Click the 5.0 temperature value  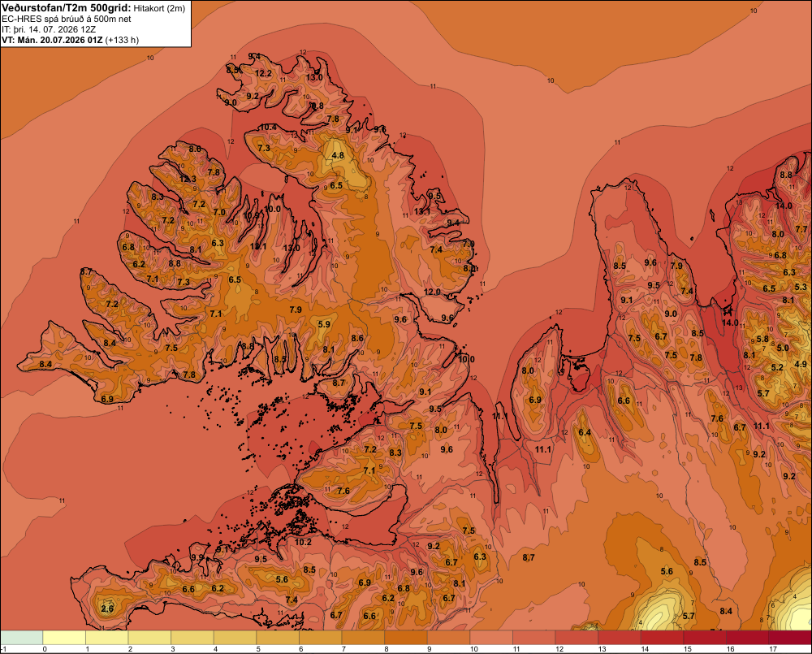coord(783,349)
